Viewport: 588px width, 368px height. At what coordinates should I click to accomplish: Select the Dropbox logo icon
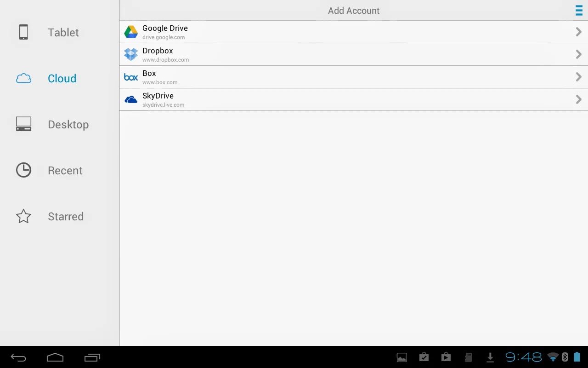click(x=130, y=54)
